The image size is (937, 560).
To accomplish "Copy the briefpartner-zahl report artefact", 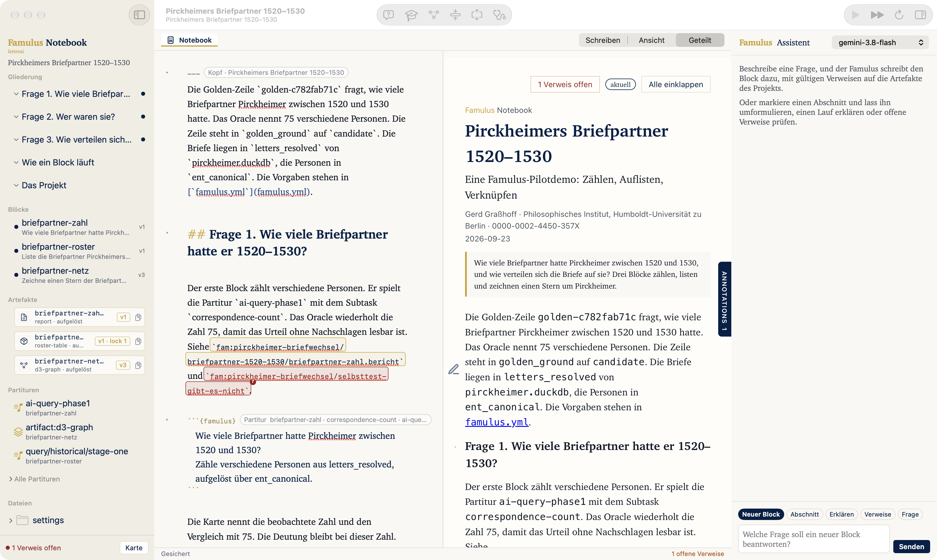I will [x=138, y=317].
